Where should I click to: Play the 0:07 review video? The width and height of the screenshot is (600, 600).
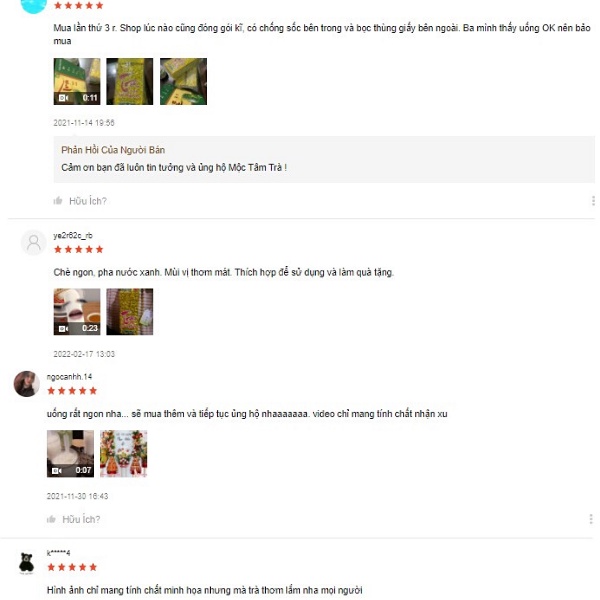(x=70, y=454)
